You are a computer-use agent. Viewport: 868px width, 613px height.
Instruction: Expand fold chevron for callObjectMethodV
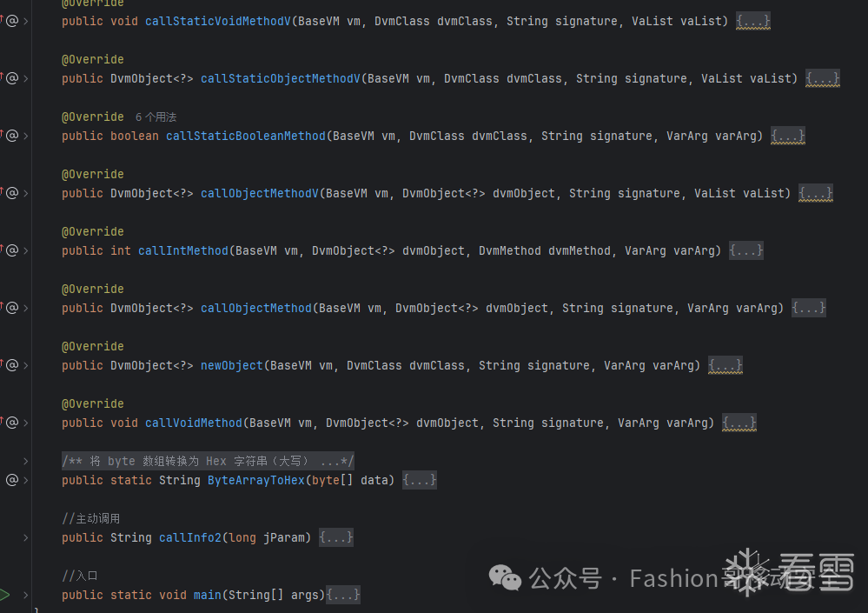pyautogui.click(x=25, y=193)
